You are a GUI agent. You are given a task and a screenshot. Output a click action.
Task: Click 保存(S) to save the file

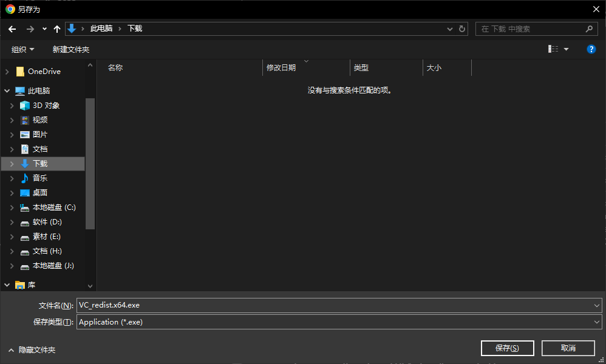(x=507, y=348)
